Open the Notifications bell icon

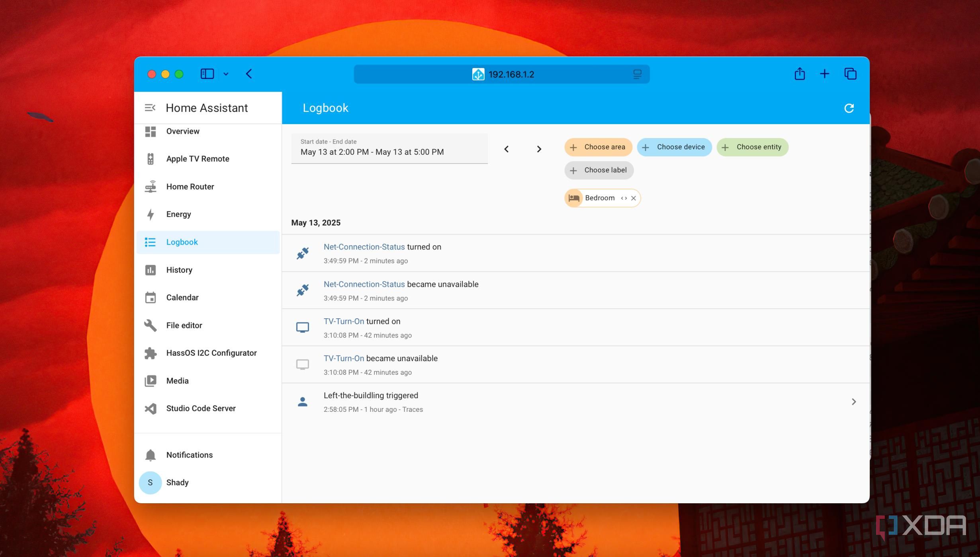tap(151, 455)
